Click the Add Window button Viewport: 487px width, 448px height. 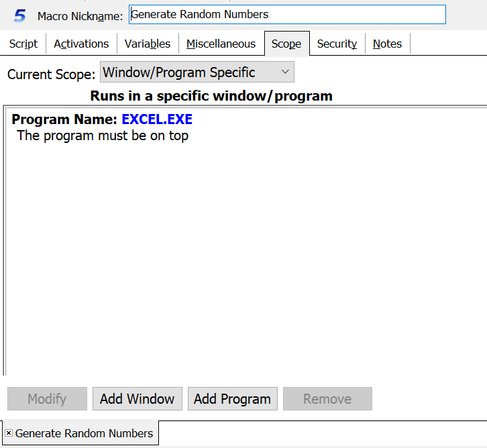[x=137, y=399]
